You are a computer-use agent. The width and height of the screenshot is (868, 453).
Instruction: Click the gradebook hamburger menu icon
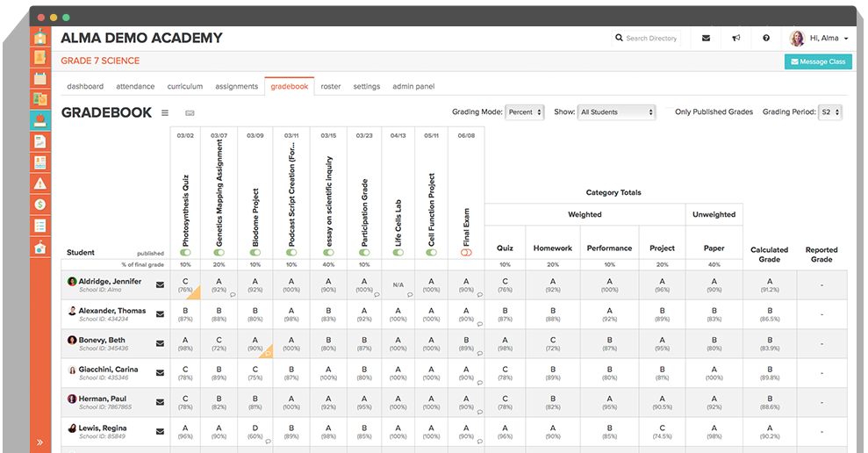click(165, 113)
